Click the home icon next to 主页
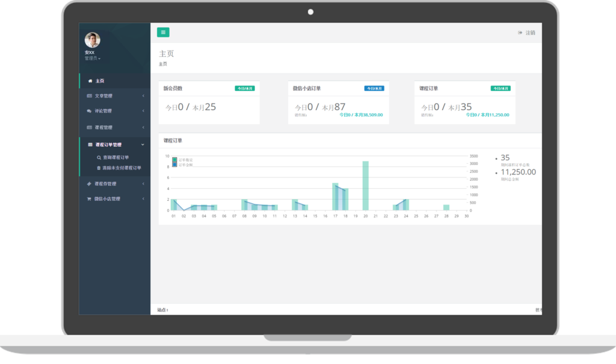Viewport: 616px width, 364px height. pyautogui.click(x=90, y=81)
